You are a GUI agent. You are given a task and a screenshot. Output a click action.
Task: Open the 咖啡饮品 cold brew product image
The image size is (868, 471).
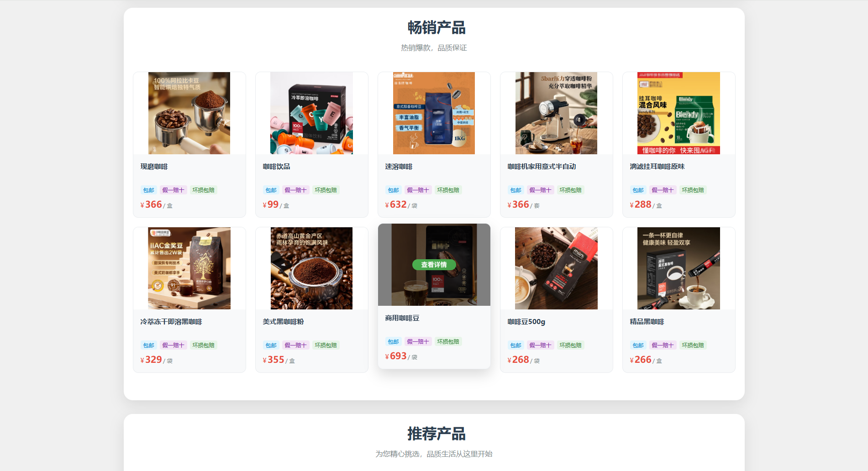[311, 113]
